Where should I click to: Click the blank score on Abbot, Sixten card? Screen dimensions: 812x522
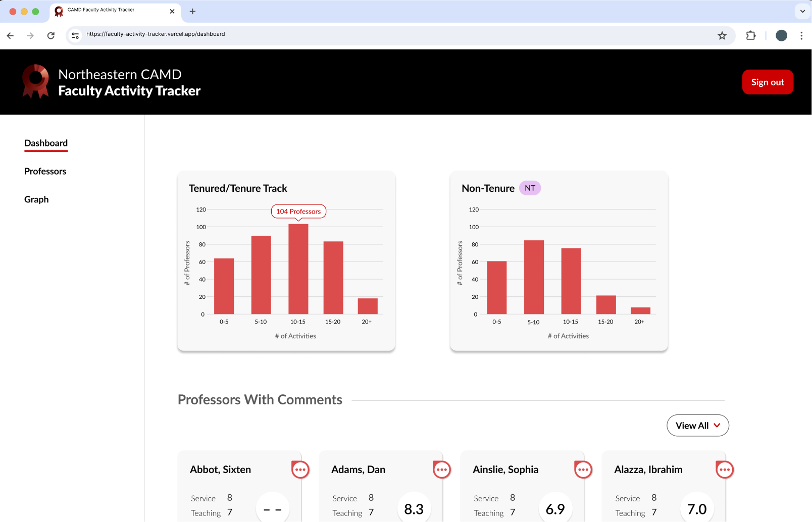[273, 509]
